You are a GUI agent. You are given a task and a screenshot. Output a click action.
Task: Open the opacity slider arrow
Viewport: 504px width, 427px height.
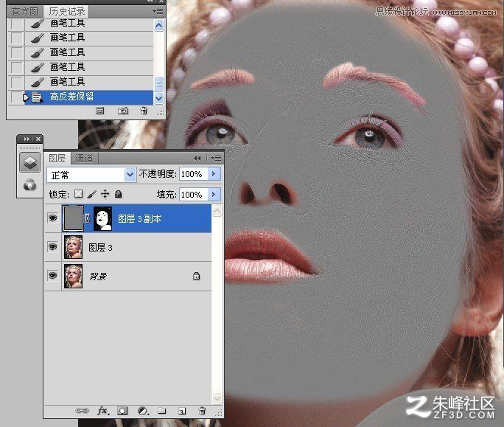click(214, 174)
